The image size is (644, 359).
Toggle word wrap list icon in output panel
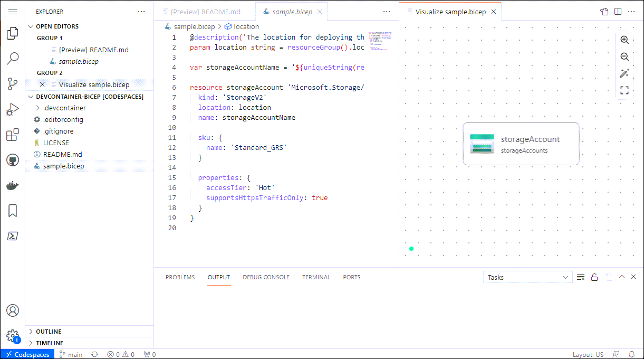pyautogui.click(x=581, y=277)
